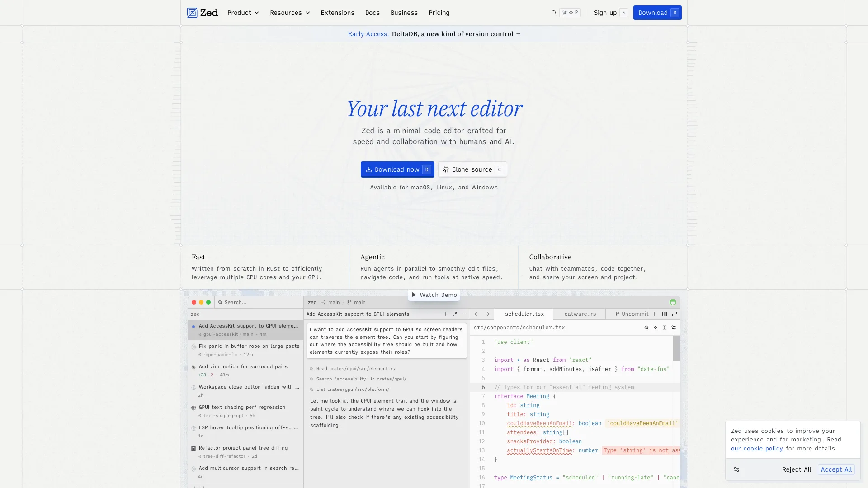The width and height of the screenshot is (868, 488).
Task: Click the zed project label in sidebar
Action: point(195,314)
